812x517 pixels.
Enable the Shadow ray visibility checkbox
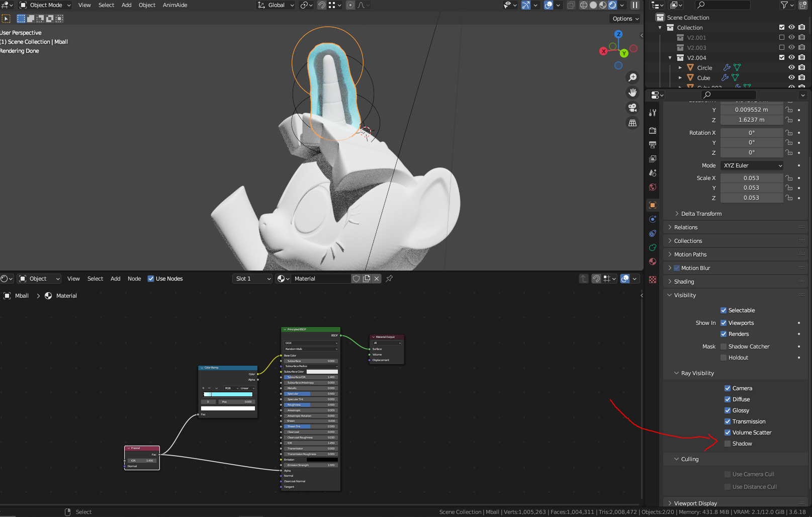coord(728,444)
